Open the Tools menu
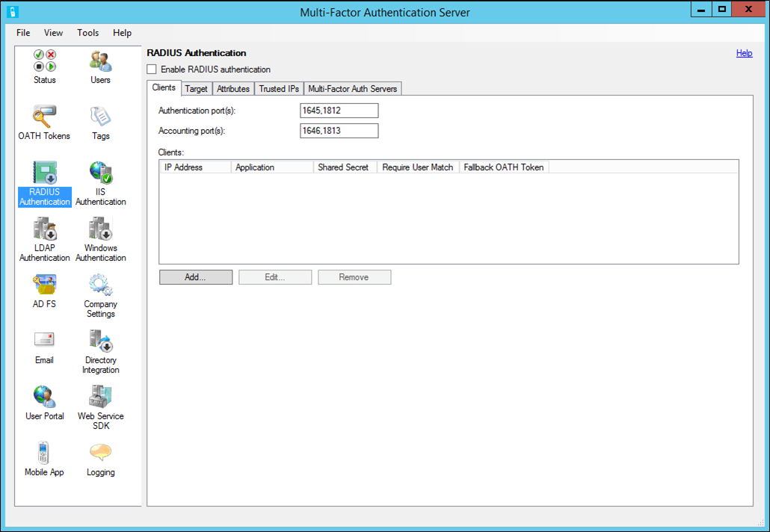 [x=87, y=32]
